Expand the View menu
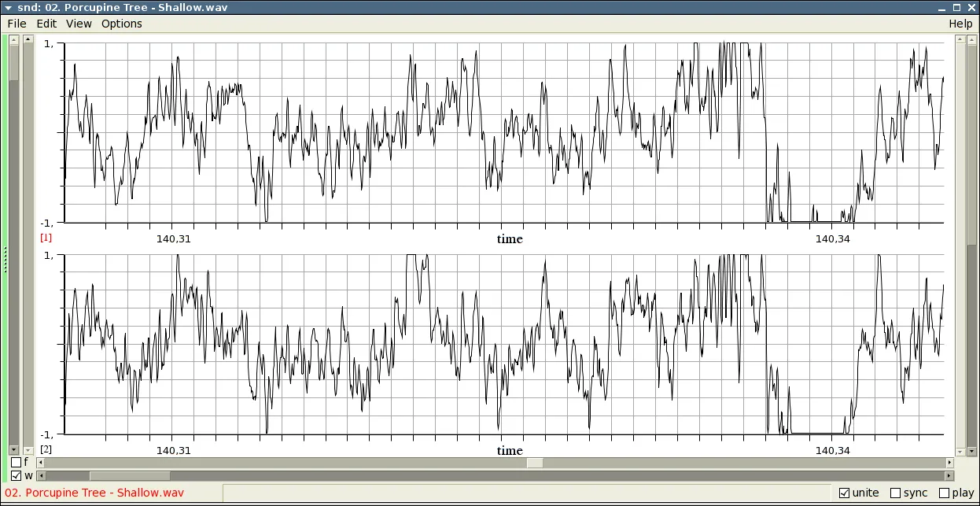Viewport: 980px width, 506px height. (79, 24)
